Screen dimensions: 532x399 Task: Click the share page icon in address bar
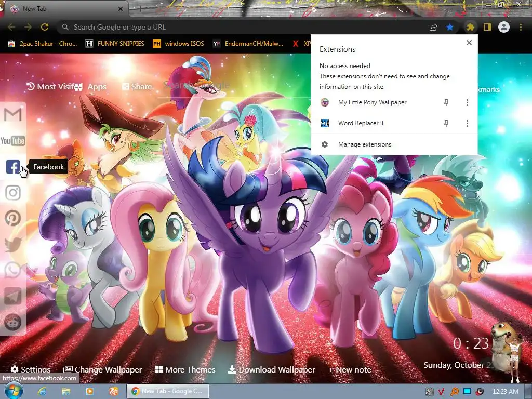433,27
